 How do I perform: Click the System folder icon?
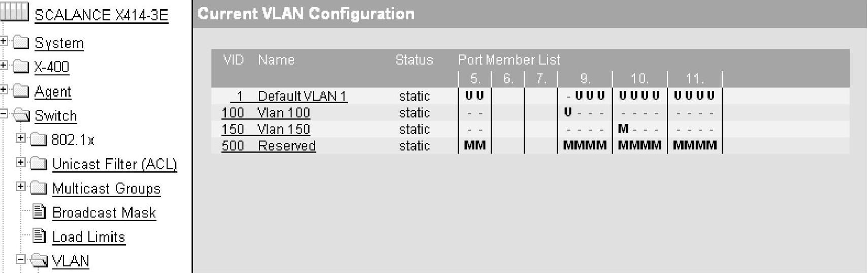pos(21,42)
